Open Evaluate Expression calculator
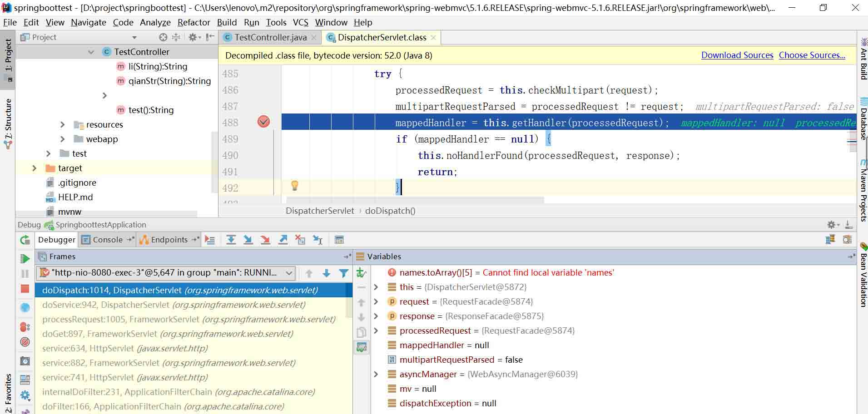The height and width of the screenshot is (414, 868). tap(339, 240)
